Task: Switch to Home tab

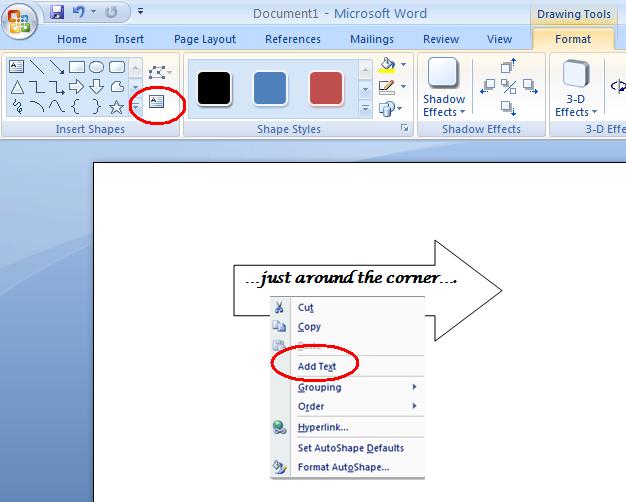Action: coord(72,39)
